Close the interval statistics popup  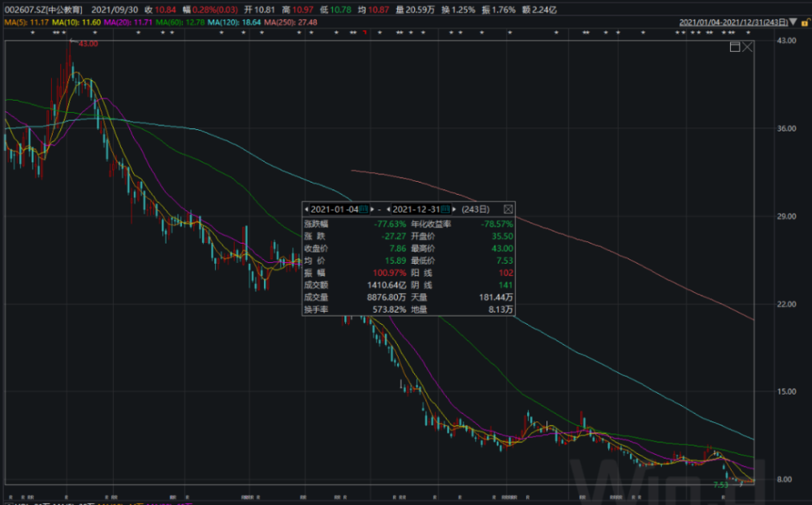pyautogui.click(x=508, y=209)
